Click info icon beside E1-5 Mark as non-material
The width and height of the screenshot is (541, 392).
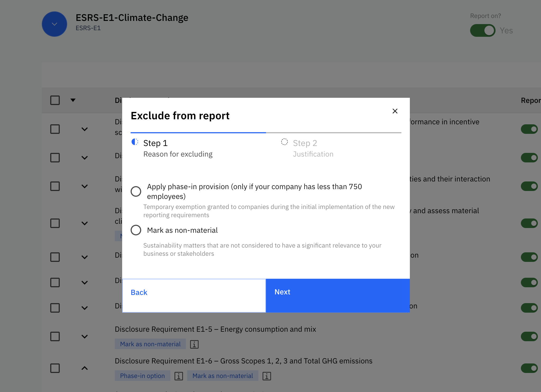(194, 344)
